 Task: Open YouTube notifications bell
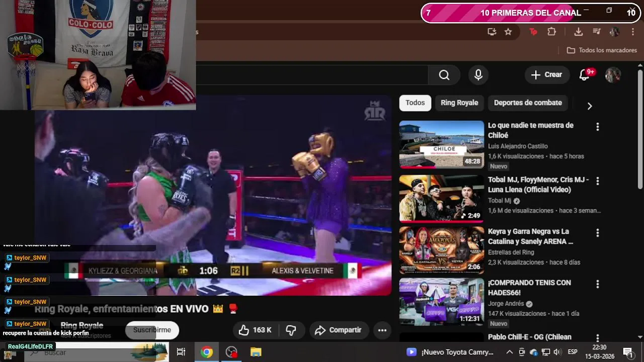pyautogui.click(x=584, y=75)
